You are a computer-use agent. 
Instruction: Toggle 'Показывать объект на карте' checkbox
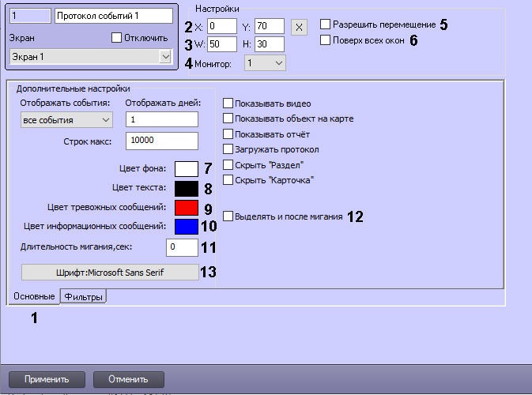pos(228,118)
